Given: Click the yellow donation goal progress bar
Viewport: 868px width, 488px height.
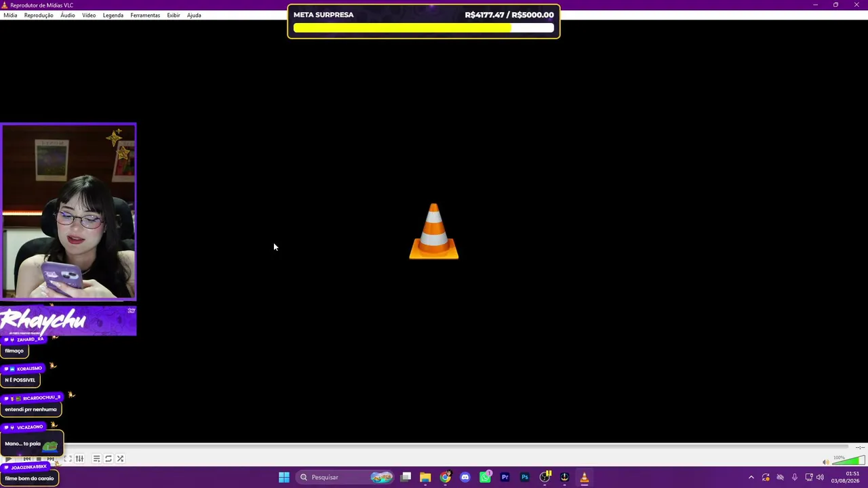Looking at the screenshot, I should (x=424, y=28).
